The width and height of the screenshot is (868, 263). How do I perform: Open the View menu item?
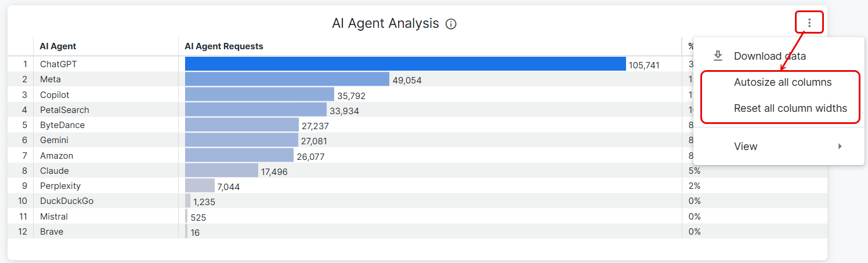746,147
